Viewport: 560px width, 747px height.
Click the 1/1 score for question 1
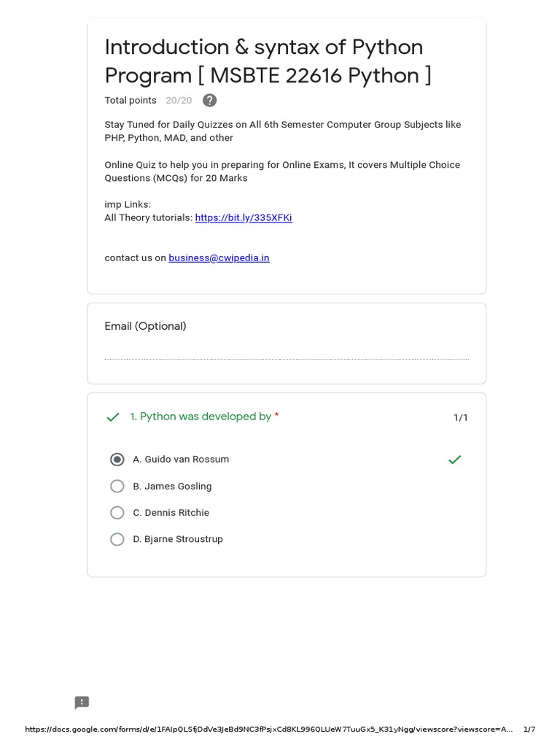(x=461, y=418)
